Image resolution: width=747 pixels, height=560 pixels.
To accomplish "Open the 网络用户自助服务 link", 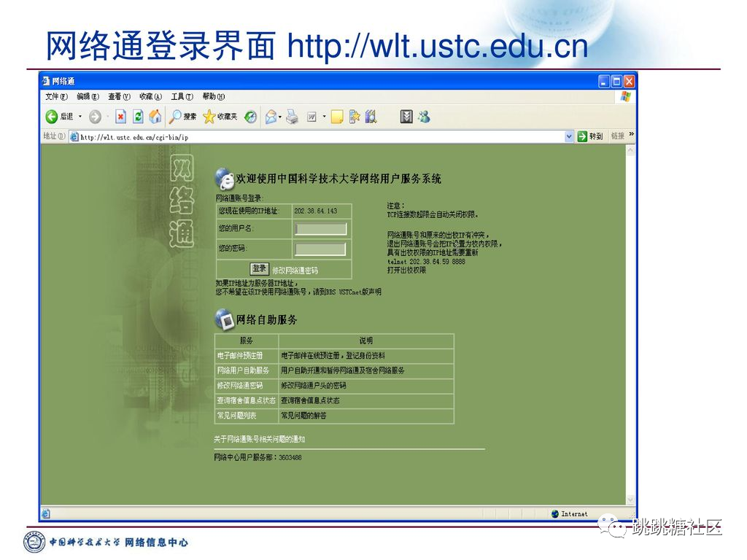I will [x=243, y=370].
